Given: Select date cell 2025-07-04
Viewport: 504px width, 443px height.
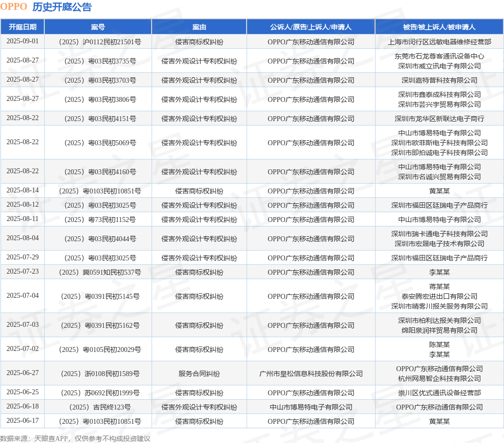Looking at the screenshot, I should click(x=23, y=295).
